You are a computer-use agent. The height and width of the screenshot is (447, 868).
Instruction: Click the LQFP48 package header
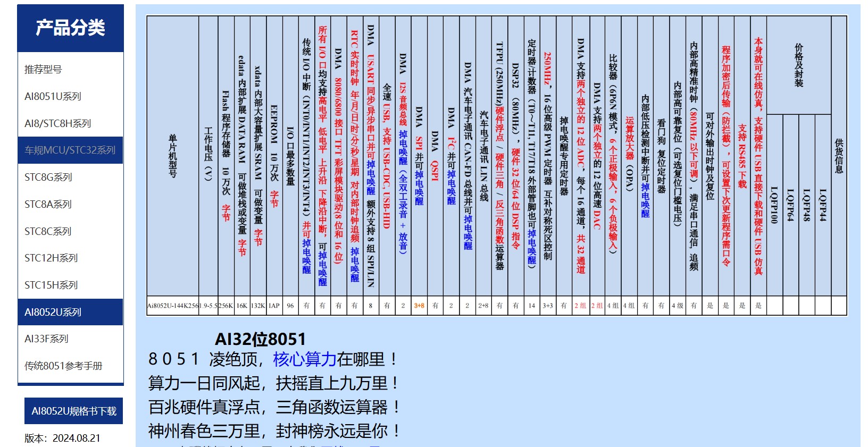click(x=806, y=205)
